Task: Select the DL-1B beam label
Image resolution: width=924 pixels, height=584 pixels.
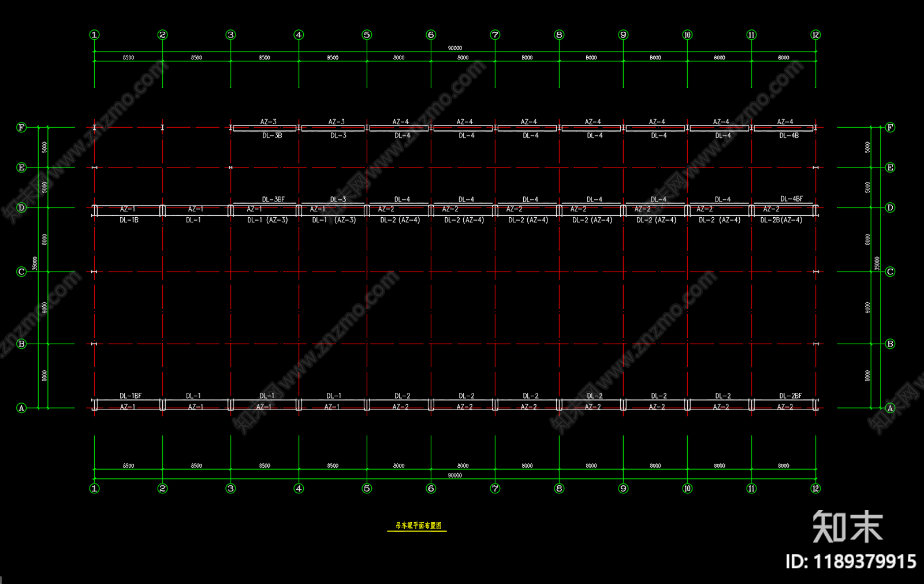Action: [x=129, y=220]
